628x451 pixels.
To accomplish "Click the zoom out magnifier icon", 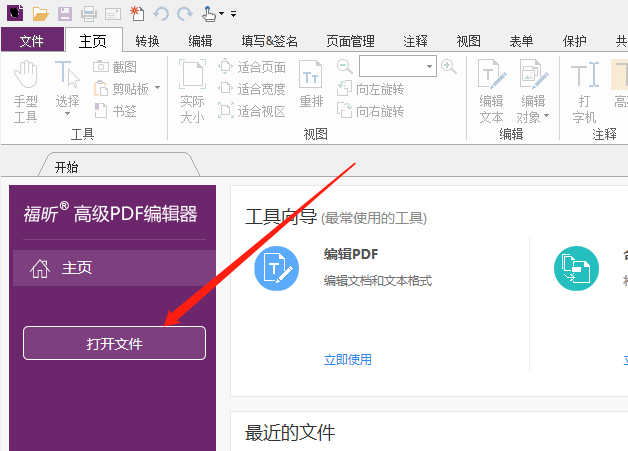I will click(x=344, y=66).
